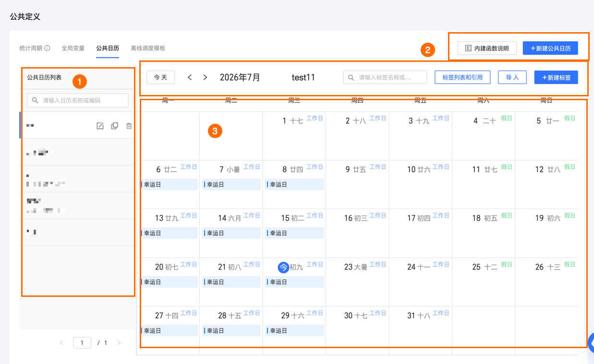
Task: Click the 工作日 label on July 9
Action: [x=377, y=167]
